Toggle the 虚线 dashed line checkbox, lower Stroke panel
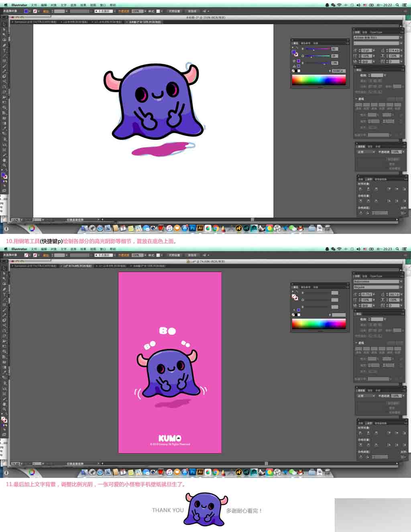The height and width of the screenshot is (532, 411). coord(356,343)
